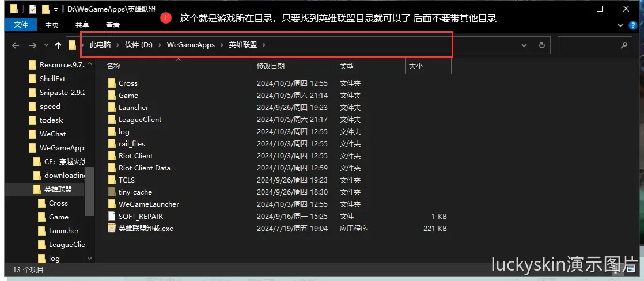Select 英雄联盟 in the navigation tree
The width and height of the screenshot is (644, 281).
coord(58,189)
